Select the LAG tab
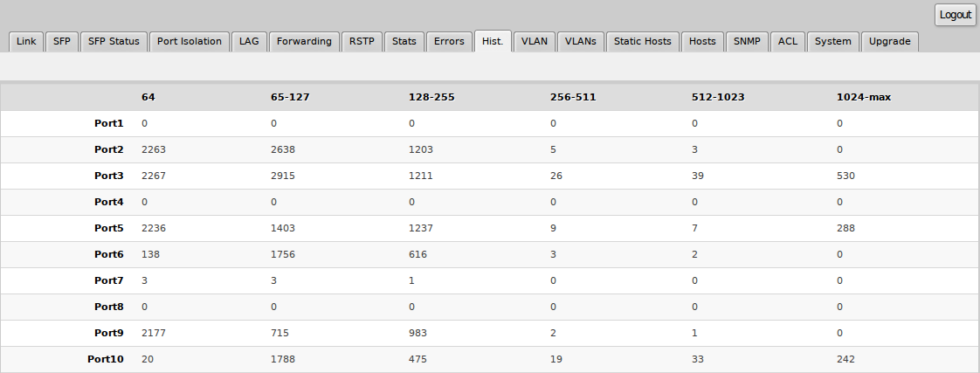 [250, 42]
